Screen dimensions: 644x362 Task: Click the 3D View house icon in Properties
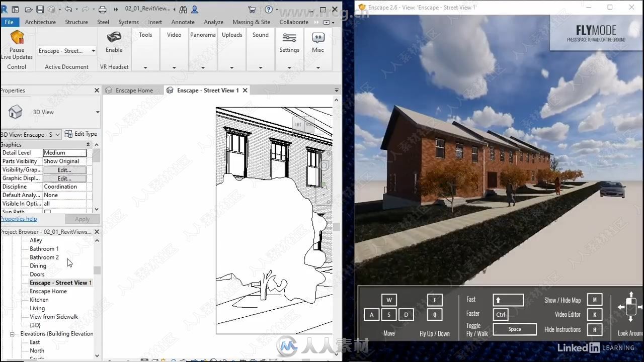pos(16,112)
